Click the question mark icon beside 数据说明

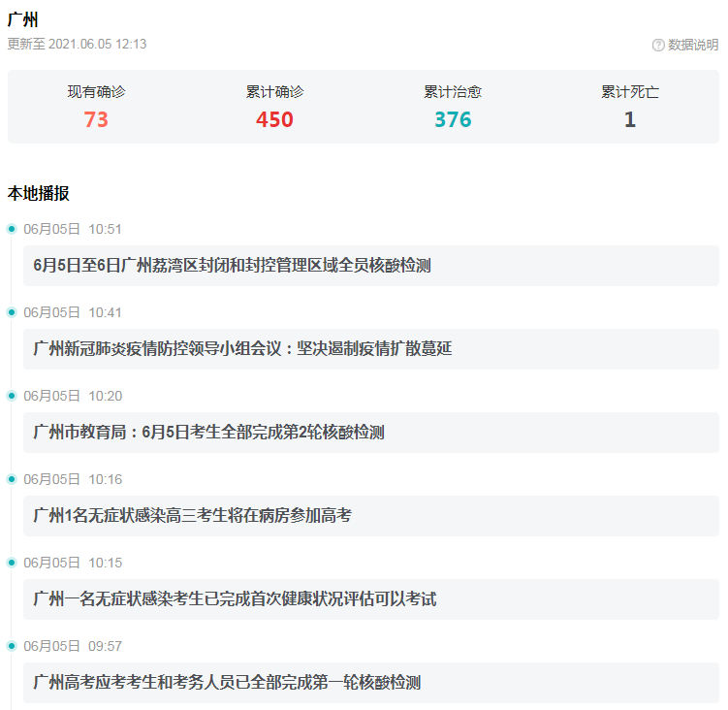click(x=658, y=45)
